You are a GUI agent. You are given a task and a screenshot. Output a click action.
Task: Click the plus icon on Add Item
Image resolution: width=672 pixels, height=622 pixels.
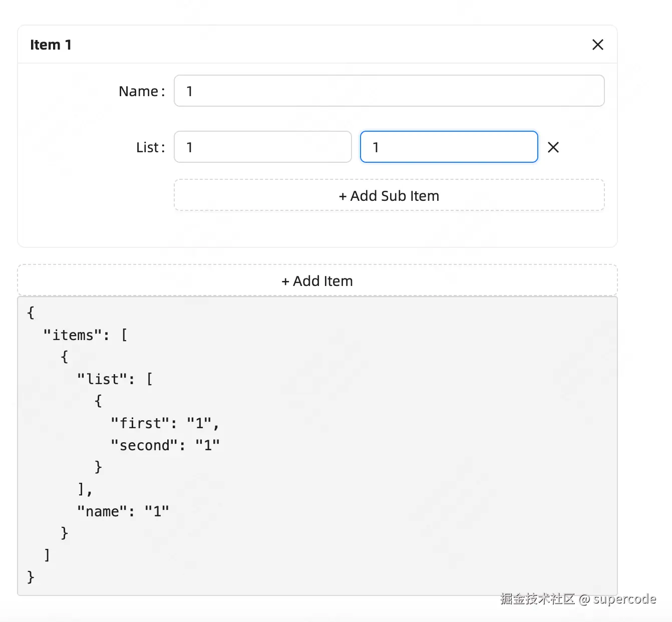[285, 281]
